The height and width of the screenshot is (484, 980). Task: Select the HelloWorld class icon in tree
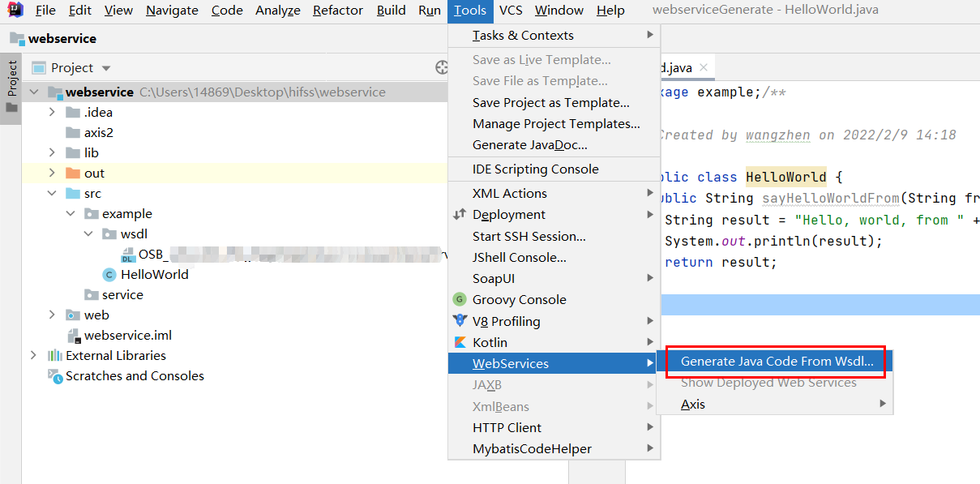109,275
